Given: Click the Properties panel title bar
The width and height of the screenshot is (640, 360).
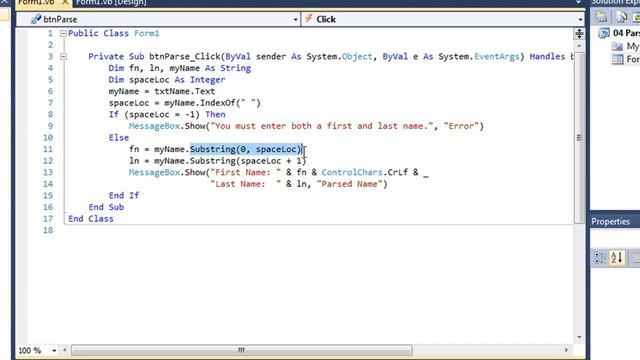Looking at the screenshot, I should coord(615,221).
